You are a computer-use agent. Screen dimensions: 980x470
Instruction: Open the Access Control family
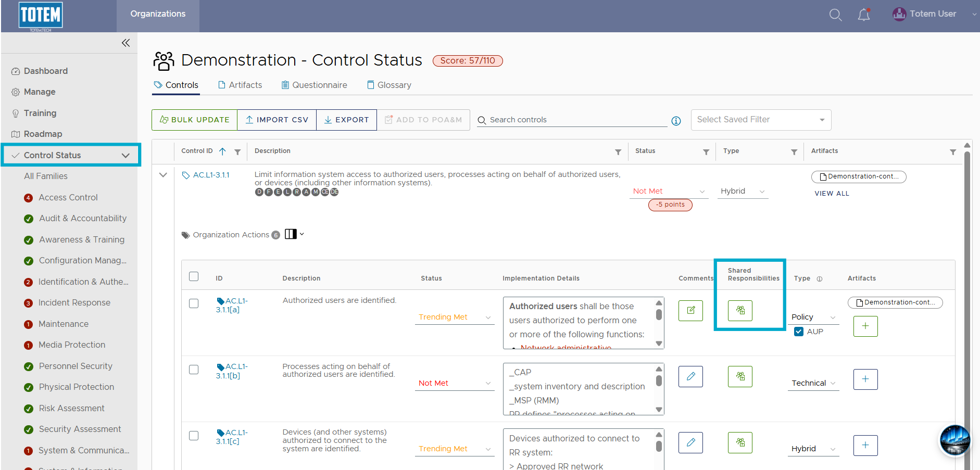(x=68, y=198)
